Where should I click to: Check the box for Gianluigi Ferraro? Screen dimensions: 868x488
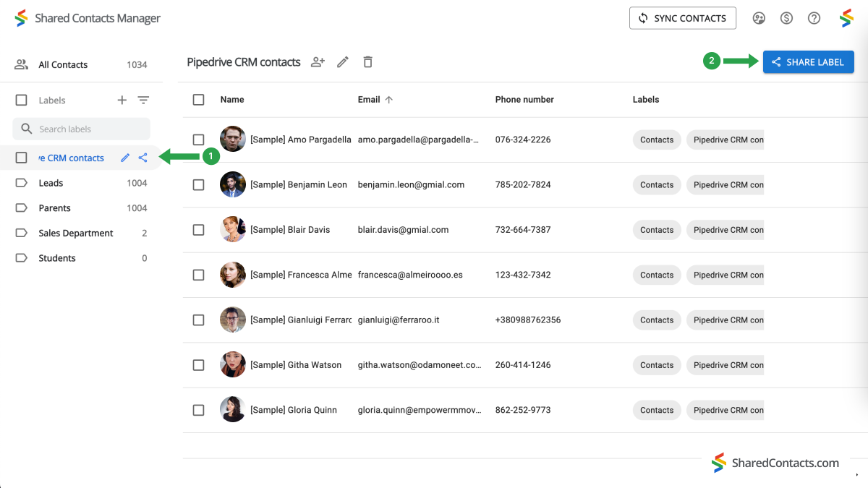tap(198, 320)
